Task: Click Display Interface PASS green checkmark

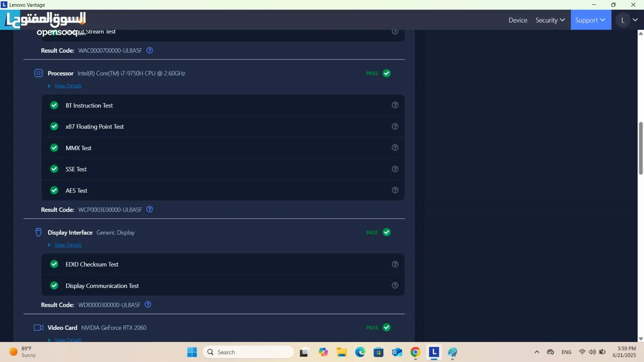Action: coord(386,232)
